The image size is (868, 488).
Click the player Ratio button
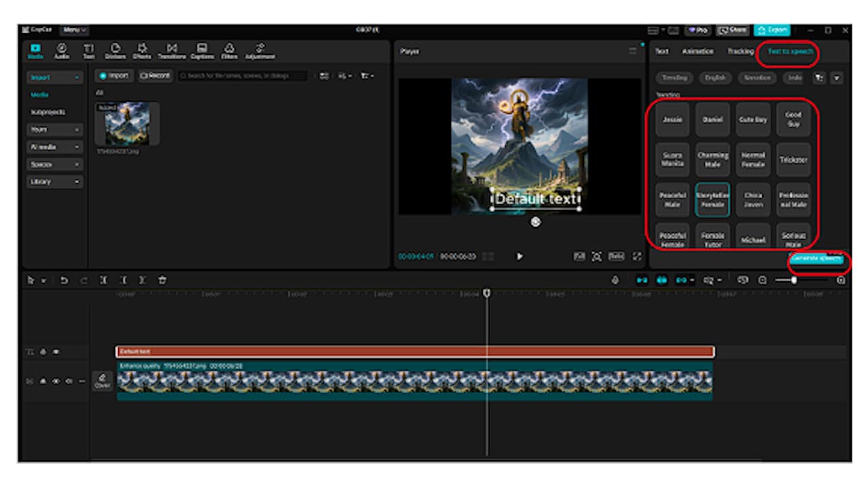tap(616, 256)
